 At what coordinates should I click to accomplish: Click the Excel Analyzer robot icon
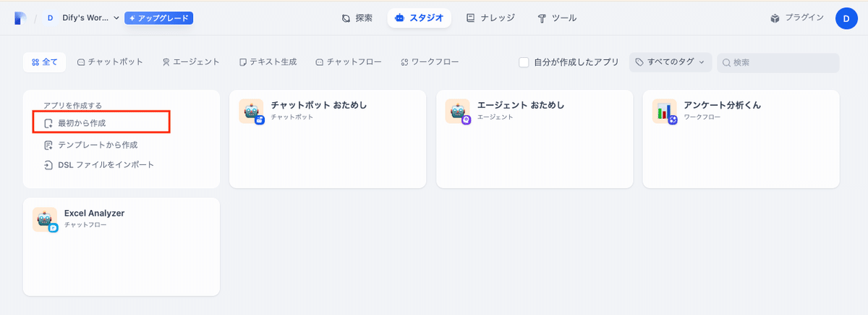[46, 219]
